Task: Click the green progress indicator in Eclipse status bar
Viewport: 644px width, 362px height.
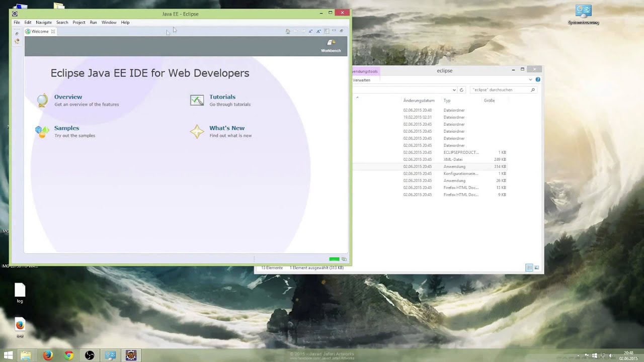Action: pos(334,259)
